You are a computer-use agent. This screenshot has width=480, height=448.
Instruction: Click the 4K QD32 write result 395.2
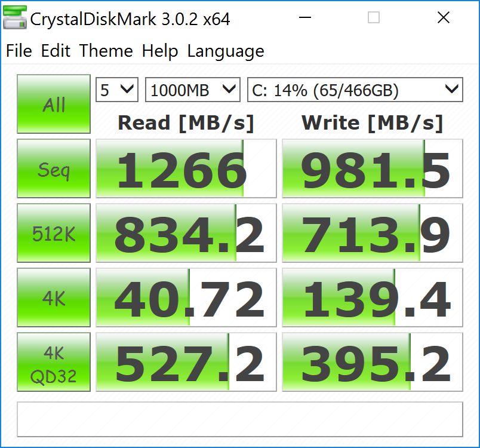click(373, 362)
